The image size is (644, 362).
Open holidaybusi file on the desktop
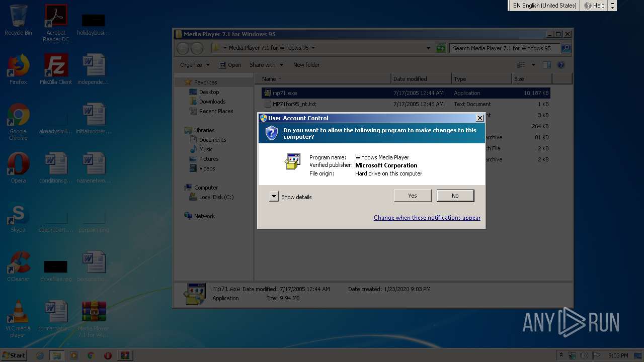tap(94, 24)
